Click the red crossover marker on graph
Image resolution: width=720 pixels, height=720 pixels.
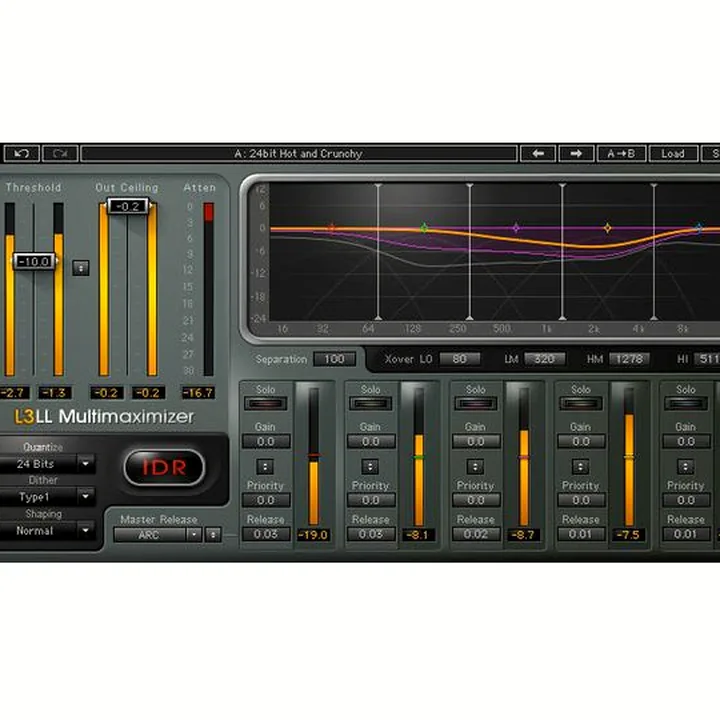click(332, 228)
